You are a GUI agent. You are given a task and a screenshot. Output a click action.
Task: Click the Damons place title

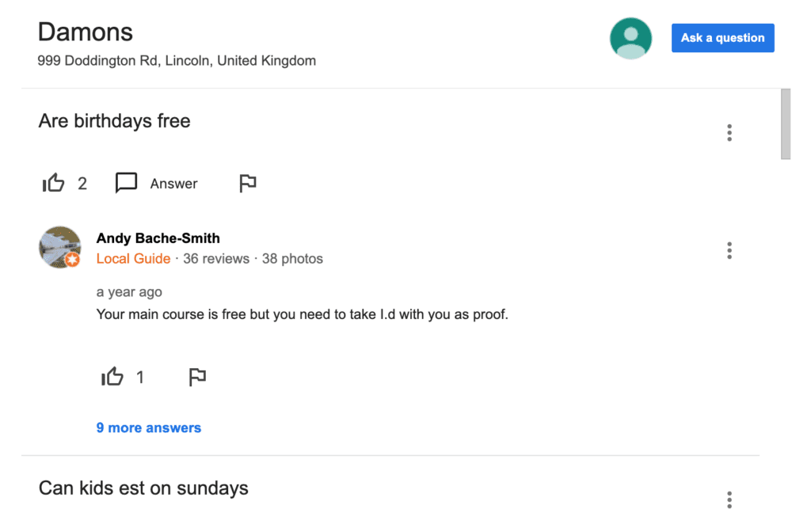(x=86, y=32)
